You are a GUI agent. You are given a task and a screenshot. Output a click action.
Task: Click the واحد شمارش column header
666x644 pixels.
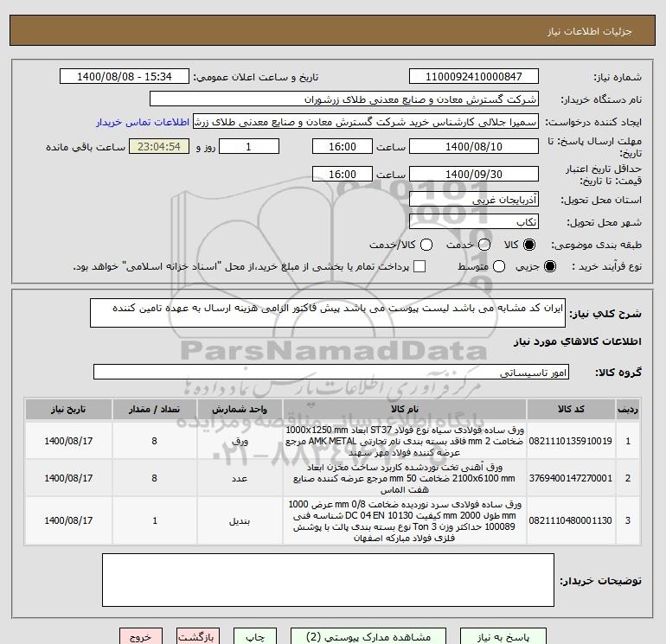[240, 409]
